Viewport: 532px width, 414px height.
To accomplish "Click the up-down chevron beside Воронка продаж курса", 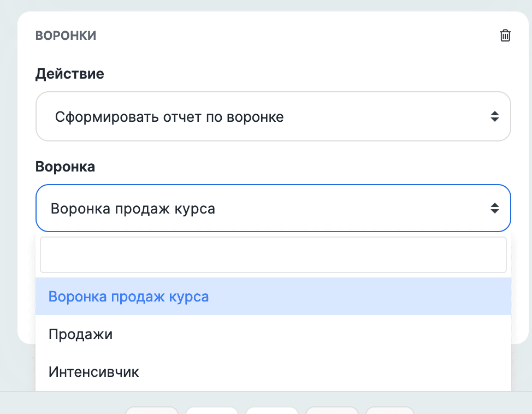I will [495, 208].
